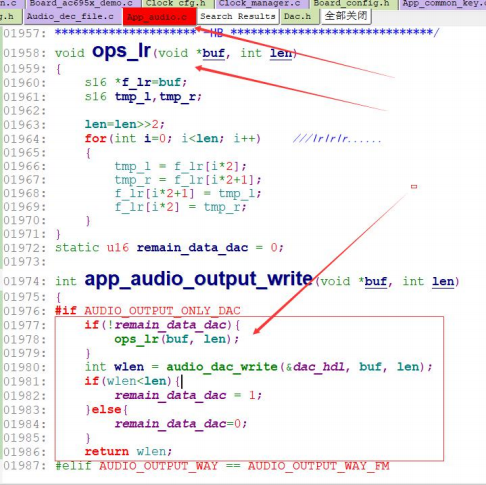Image resolution: width=486 pixels, height=485 pixels.
Task: Click '#if AUDIO_OUTPUT_ONLY_DAC' directive
Action: 148,311
